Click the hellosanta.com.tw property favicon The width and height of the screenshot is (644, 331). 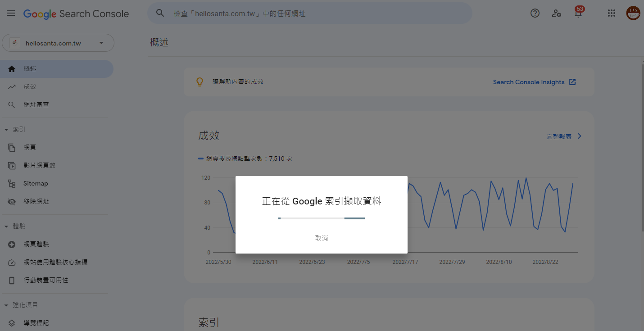[x=15, y=43]
